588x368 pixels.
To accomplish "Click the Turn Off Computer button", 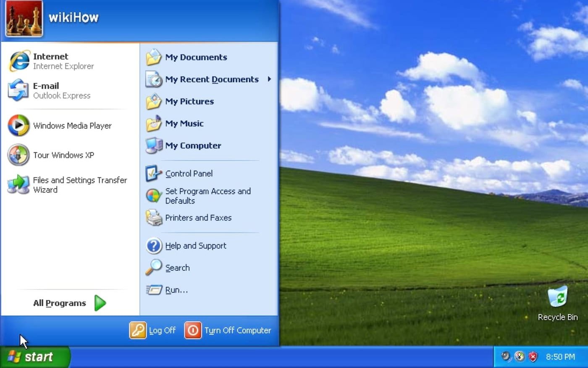I will click(228, 330).
